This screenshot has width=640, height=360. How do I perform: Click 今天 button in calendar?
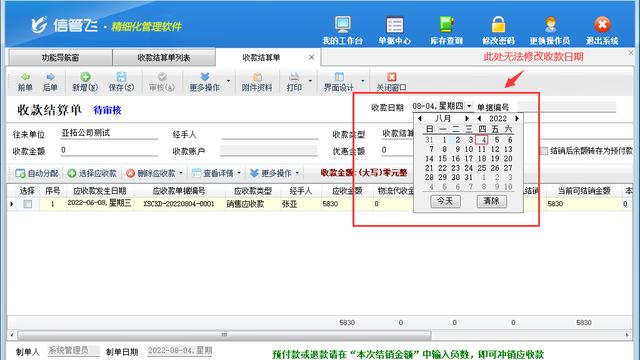(x=445, y=201)
